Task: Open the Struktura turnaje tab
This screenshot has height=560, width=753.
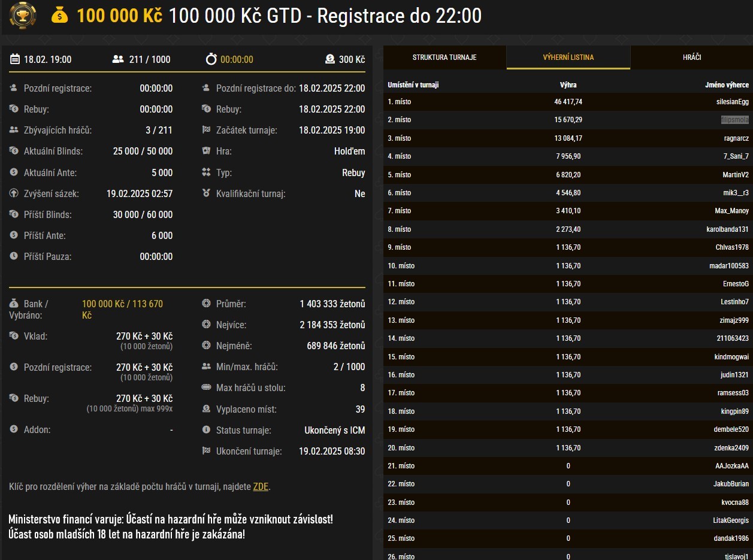Action: (x=444, y=57)
